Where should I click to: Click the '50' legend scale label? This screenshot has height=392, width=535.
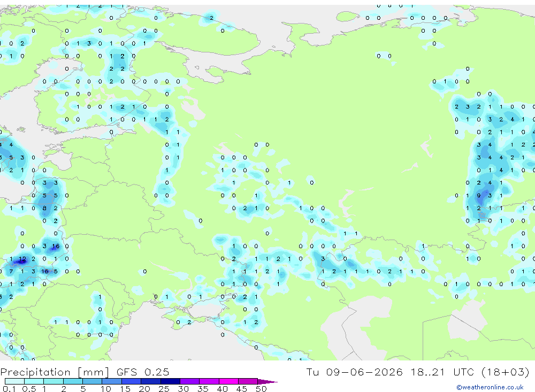tap(261, 389)
